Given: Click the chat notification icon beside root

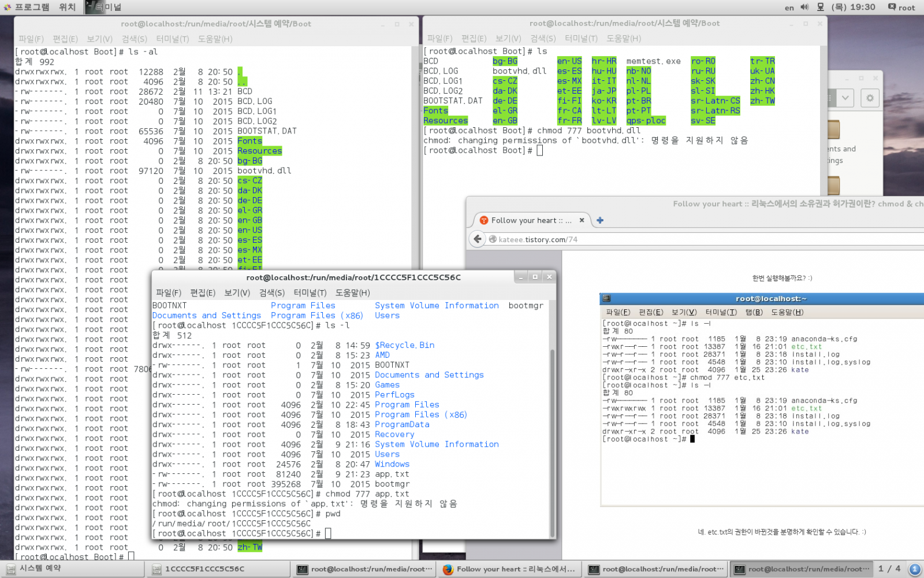Looking at the screenshot, I should pyautogui.click(x=892, y=8).
